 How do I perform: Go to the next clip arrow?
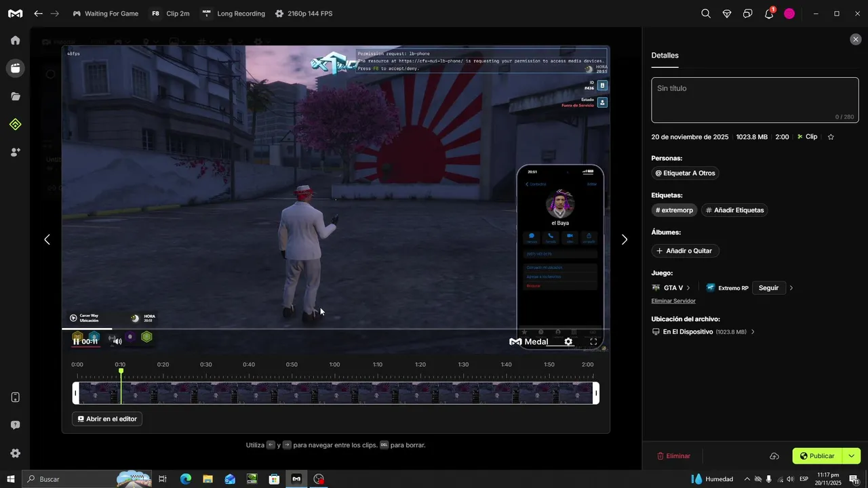click(625, 239)
